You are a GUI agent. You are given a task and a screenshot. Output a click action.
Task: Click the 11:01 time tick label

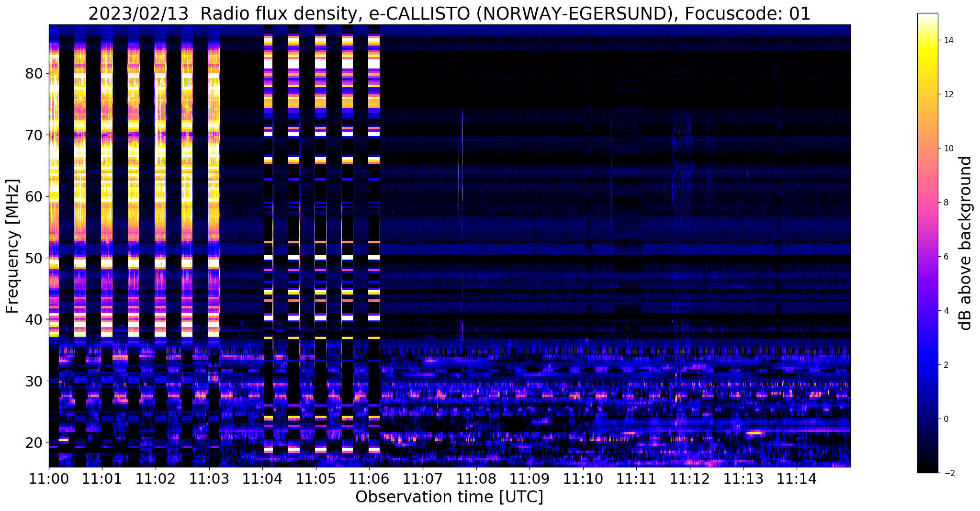coord(102,479)
